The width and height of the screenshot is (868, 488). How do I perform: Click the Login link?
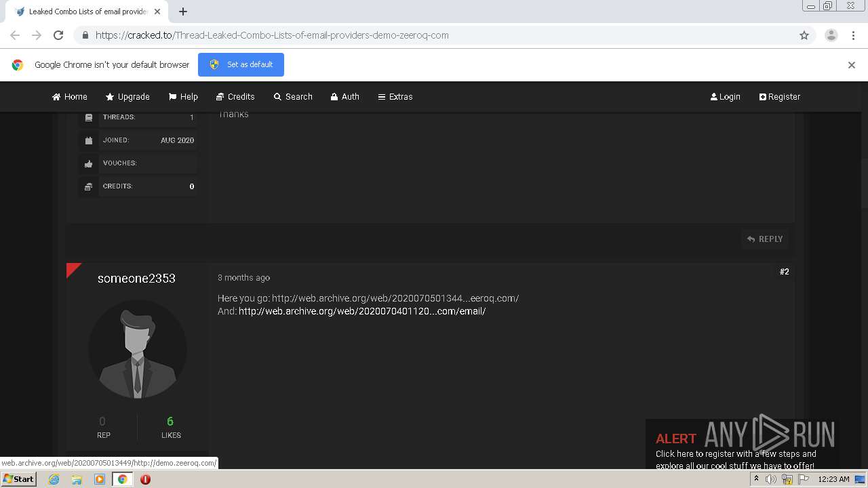(x=725, y=97)
